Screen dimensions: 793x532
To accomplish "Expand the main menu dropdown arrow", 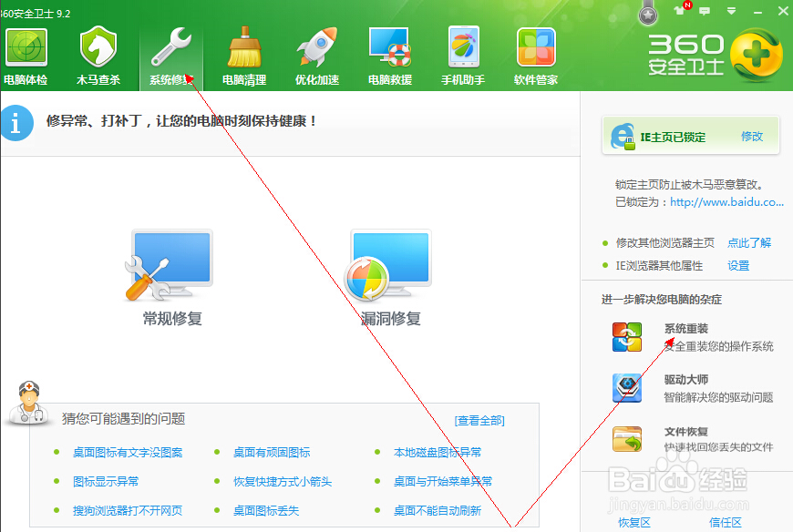I will [731, 11].
